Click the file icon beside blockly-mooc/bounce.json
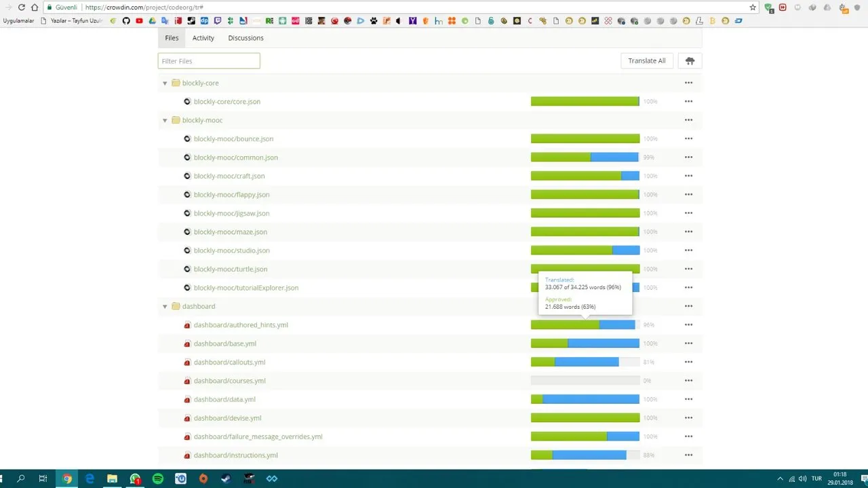This screenshot has width=868, height=488. [187, 139]
